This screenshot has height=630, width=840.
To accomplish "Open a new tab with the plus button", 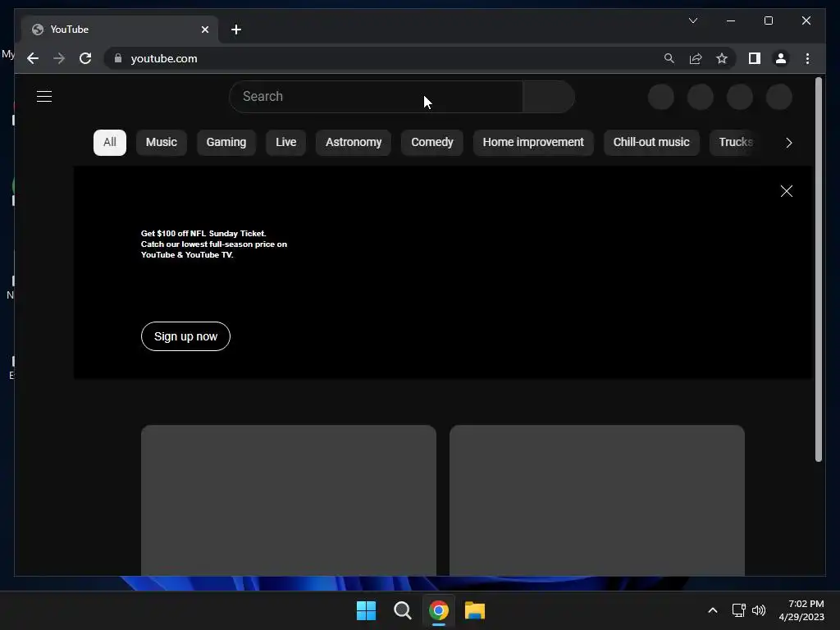I will pyautogui.click(x=236, y=30).
